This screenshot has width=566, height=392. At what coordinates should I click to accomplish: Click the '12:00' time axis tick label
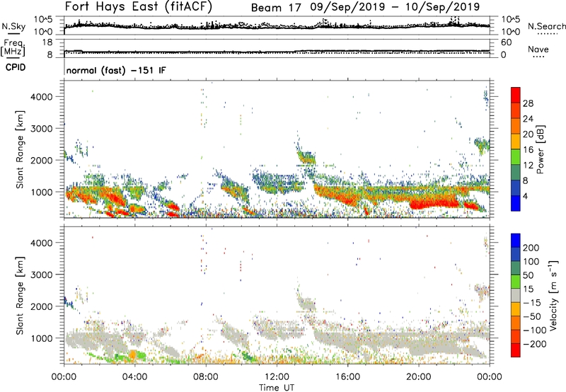pyautogui.click(x=277, y=377)
